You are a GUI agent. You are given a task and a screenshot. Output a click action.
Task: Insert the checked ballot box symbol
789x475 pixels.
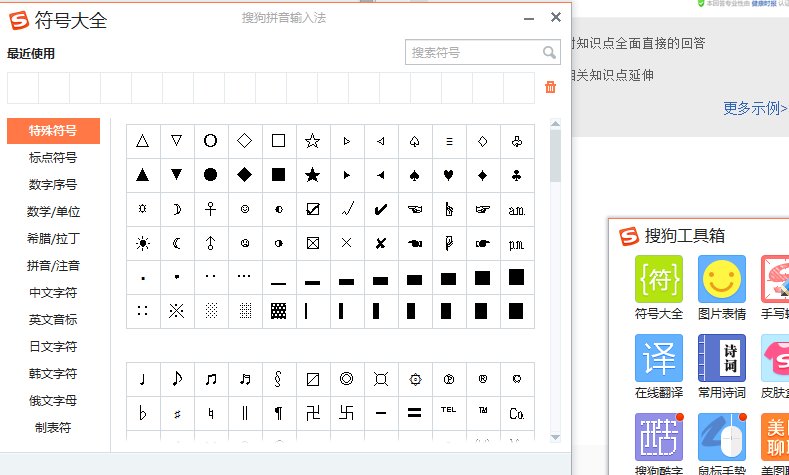[312, 209]
